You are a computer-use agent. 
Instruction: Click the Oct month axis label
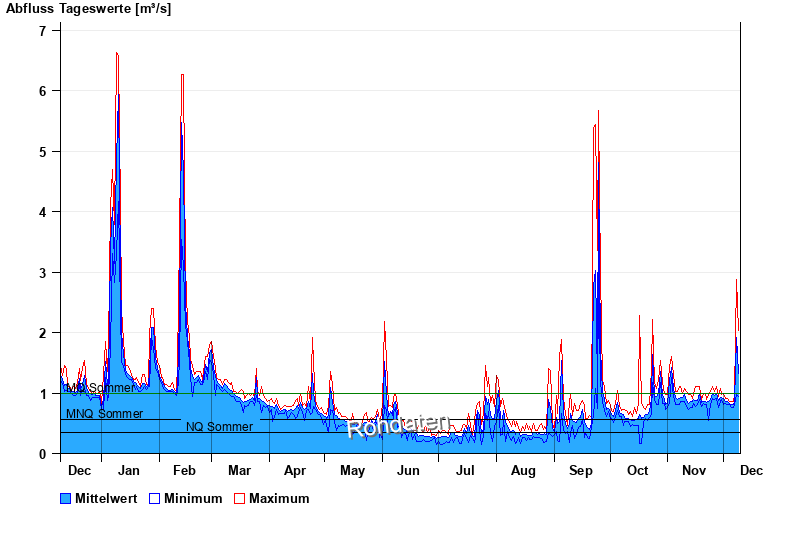pyautogui.click(x=637, y=470)
